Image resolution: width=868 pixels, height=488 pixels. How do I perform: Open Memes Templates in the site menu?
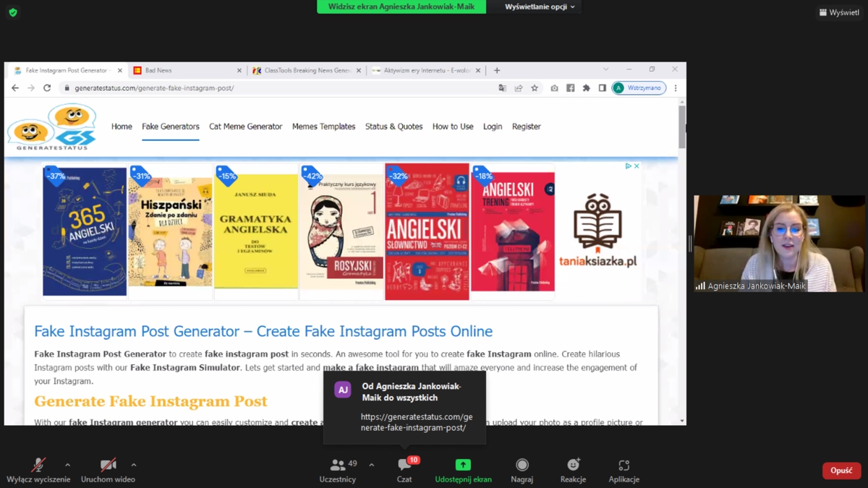[323, 127]
